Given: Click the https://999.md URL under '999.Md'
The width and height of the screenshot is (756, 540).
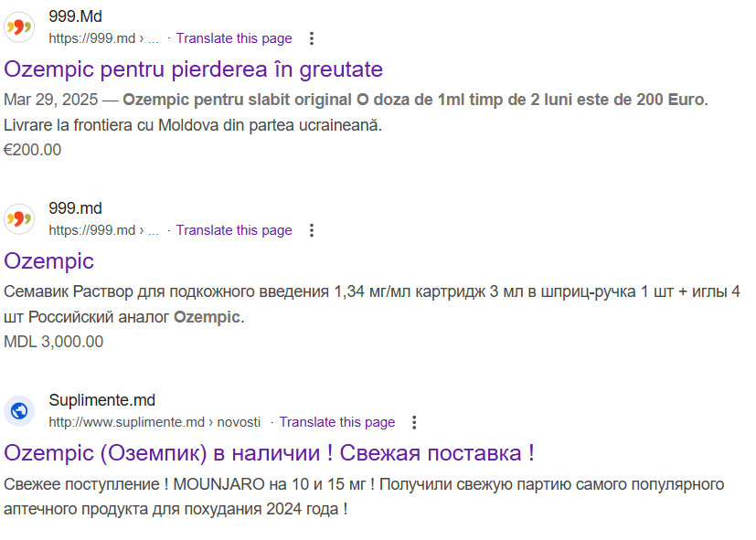Looking at the screenshot, I should coord(102,38).
